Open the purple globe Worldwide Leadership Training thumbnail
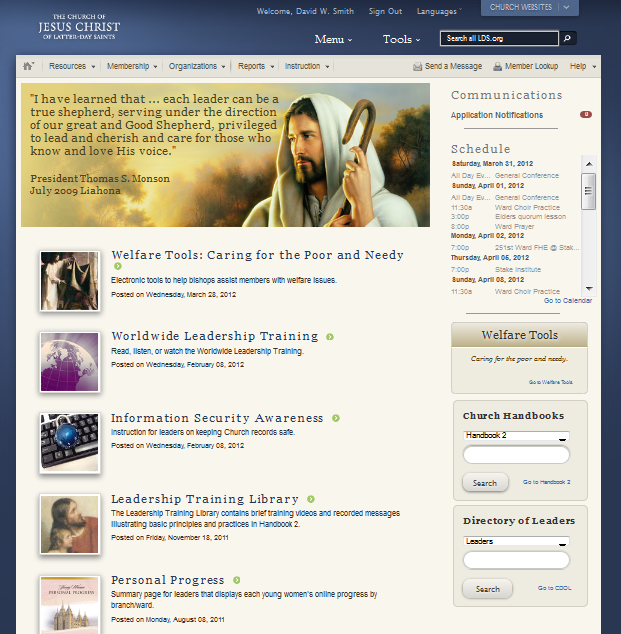621x634 pixels. [x=70, y=362]
